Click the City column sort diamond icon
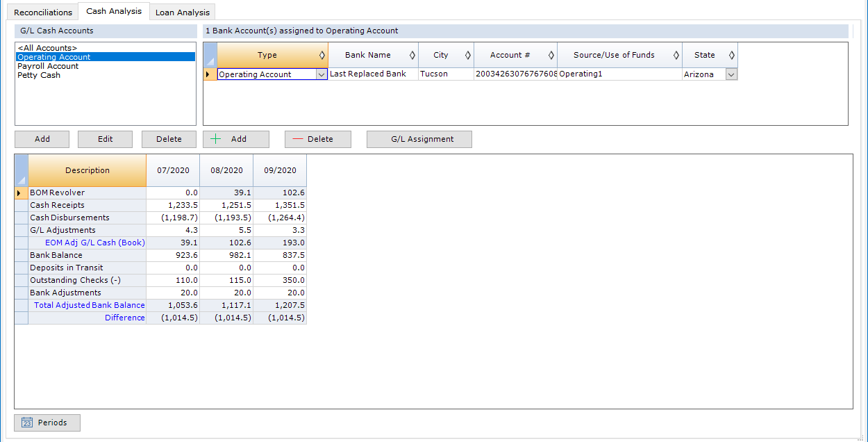This screenshot has width=868, height=442. click(468, 55)
